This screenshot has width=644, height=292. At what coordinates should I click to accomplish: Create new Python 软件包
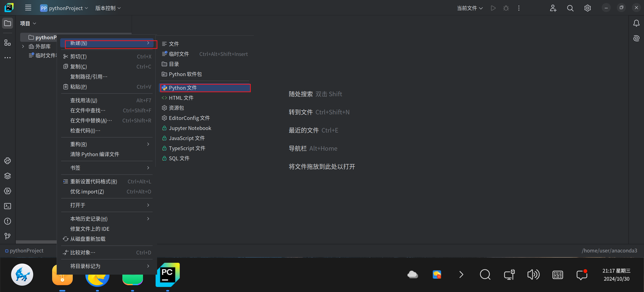coord(205,74)
